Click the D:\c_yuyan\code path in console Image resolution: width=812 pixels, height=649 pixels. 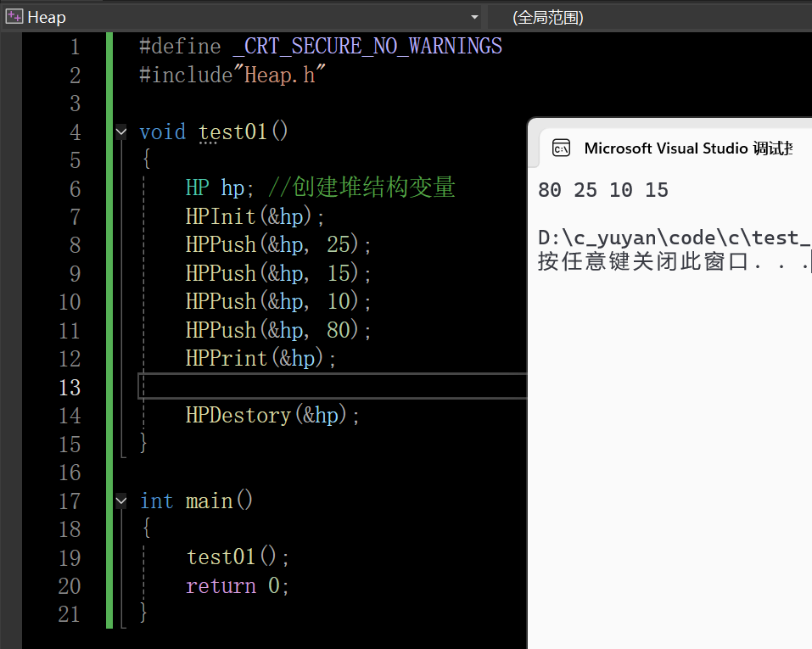[x=674, y=238]
